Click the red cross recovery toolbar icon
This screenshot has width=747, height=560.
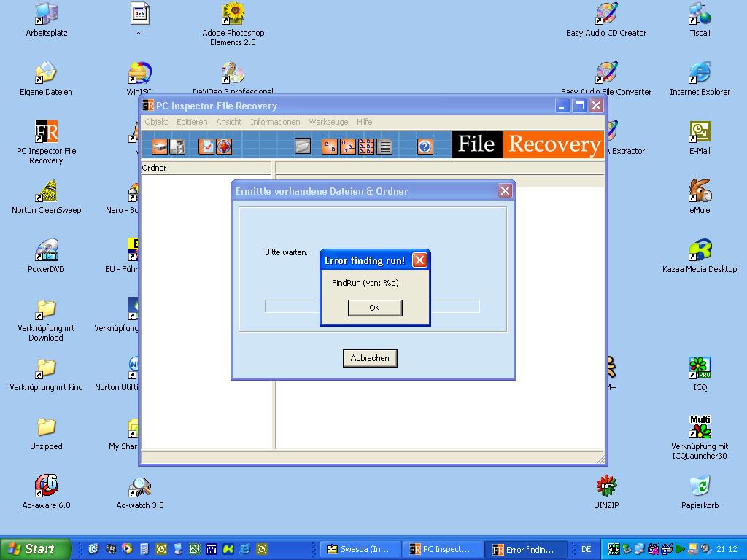[x=224, y=146]
